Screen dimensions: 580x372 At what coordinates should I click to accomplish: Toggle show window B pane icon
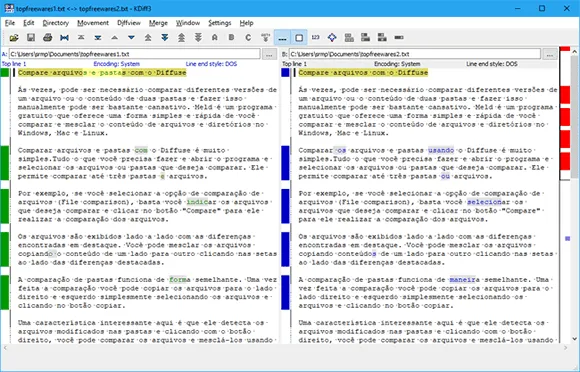tap(365, 37)
